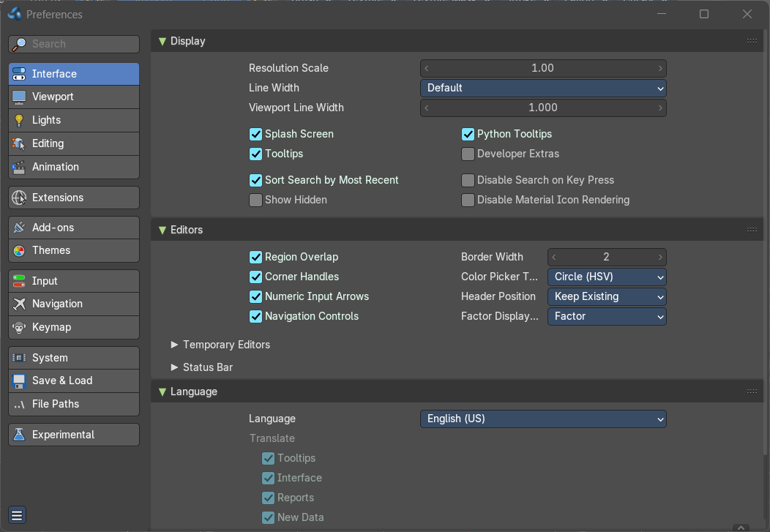The height and width of the screenshot is (532, 770).
Task: Check Disable Search on Key Press
Action: click(468, 180)
